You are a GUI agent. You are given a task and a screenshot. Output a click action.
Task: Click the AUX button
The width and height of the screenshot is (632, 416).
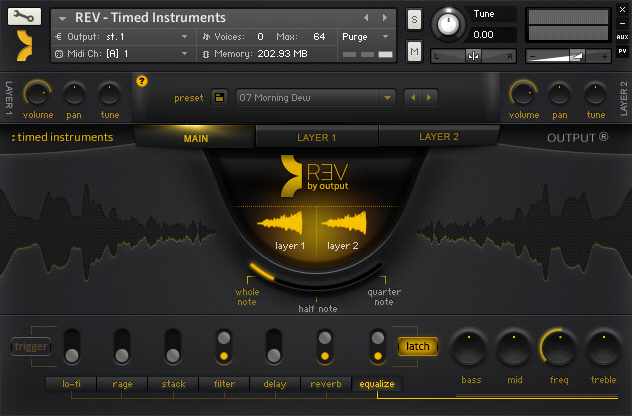622,37
